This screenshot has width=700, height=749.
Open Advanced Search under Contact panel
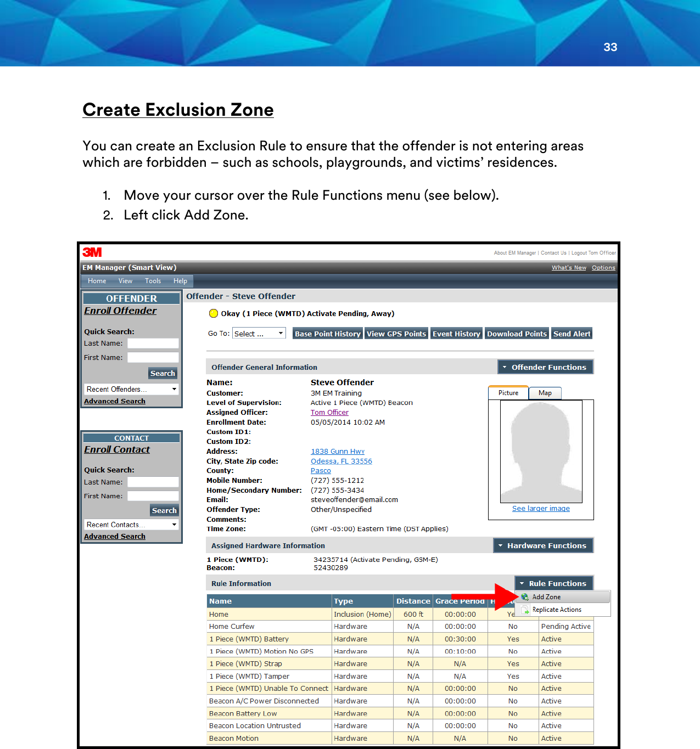(x=115, y=537)
